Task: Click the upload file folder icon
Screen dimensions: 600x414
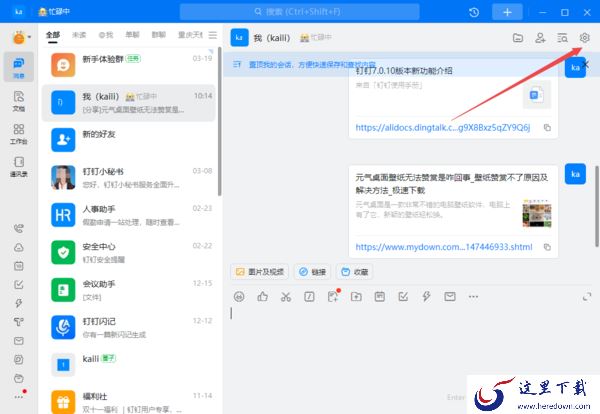Action: coord(356,297)
